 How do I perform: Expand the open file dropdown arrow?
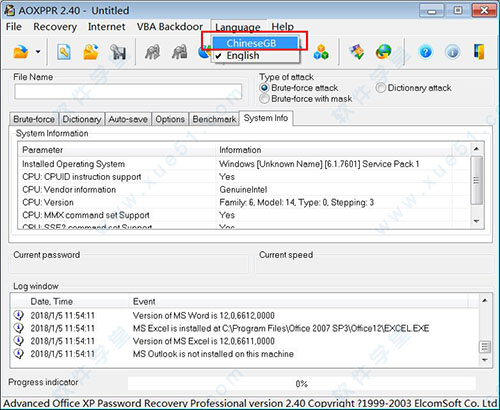tap(38, 52)
